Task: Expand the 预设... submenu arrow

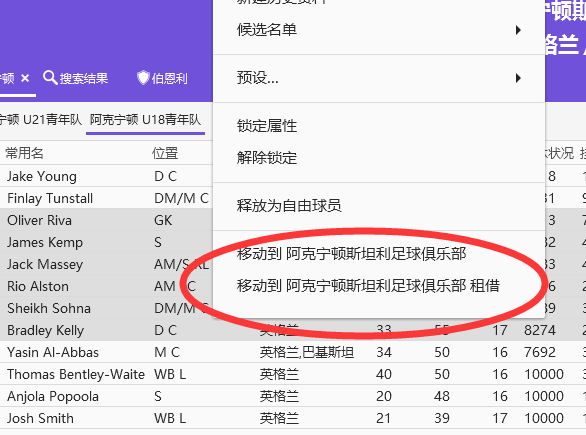Action: [518, 78]
